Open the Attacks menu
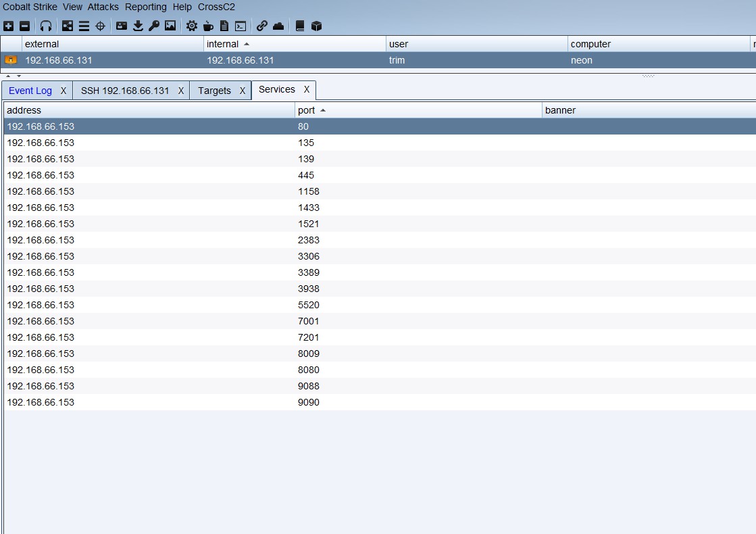Screen dimensions: 756x534 point(103,7)
